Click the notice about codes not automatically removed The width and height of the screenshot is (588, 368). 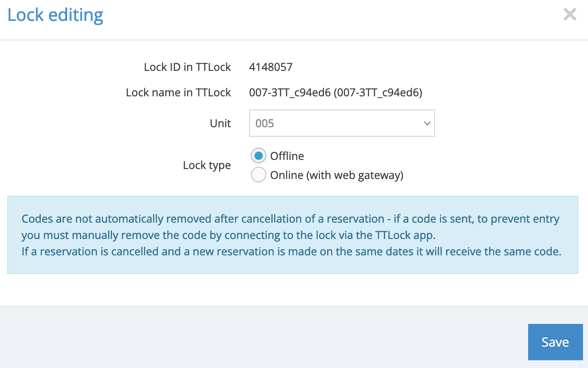coord(290,219)
